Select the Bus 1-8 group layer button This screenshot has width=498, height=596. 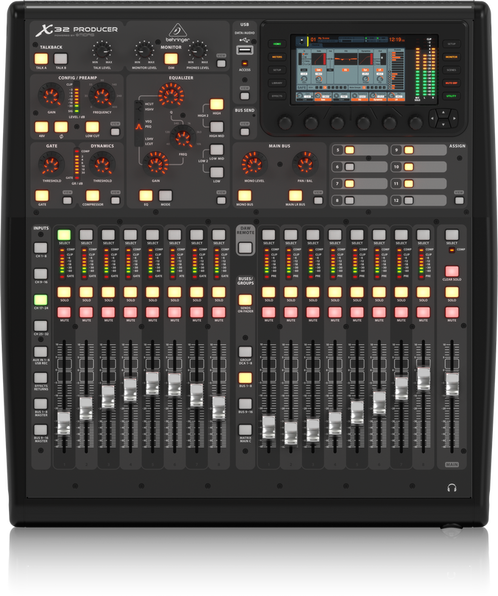(245, 378)
